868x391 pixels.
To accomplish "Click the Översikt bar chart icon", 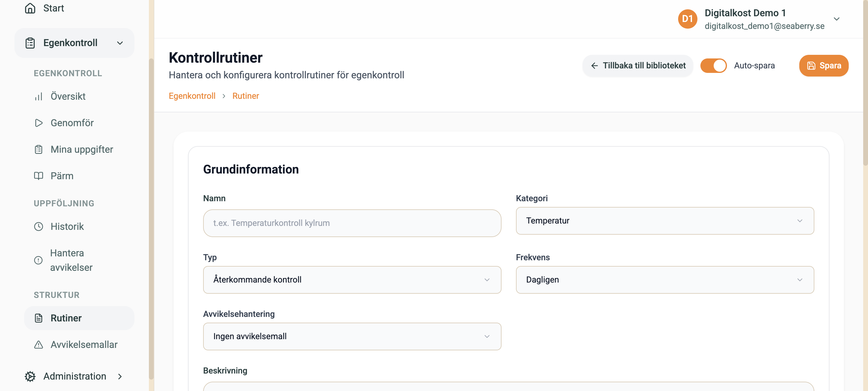I will click(38, 97).
